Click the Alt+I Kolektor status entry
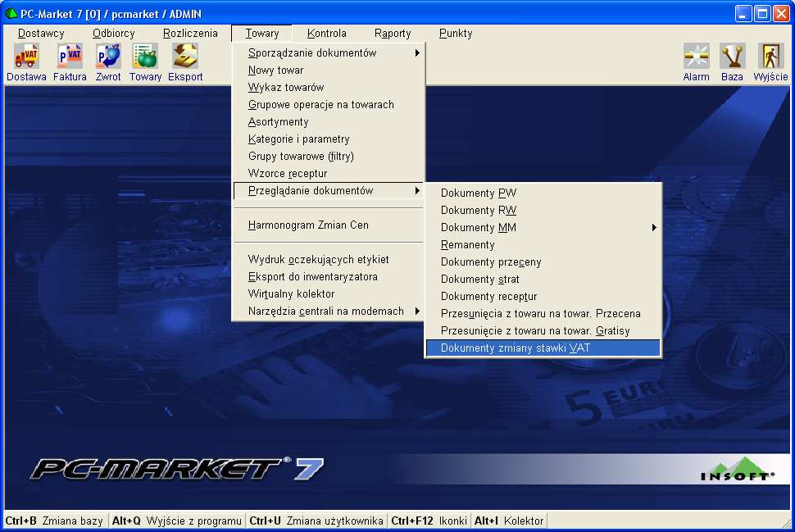This screenshot has width=795, height=532. click(509, 521)
